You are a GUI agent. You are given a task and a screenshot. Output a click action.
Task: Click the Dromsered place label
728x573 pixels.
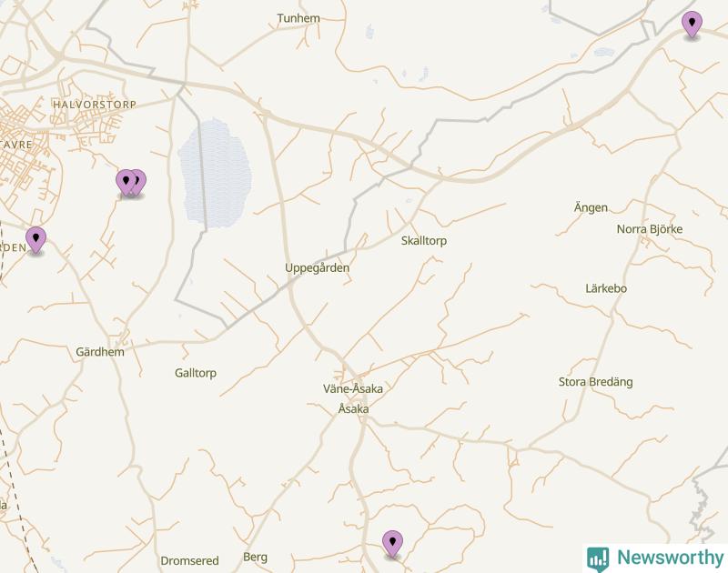(x=189, y=560)
